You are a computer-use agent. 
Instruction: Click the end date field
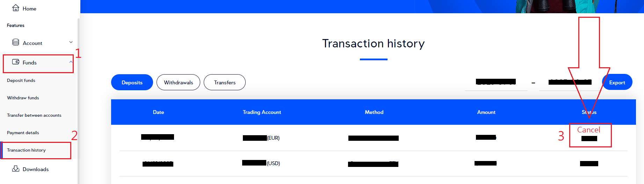coord(570,82)
